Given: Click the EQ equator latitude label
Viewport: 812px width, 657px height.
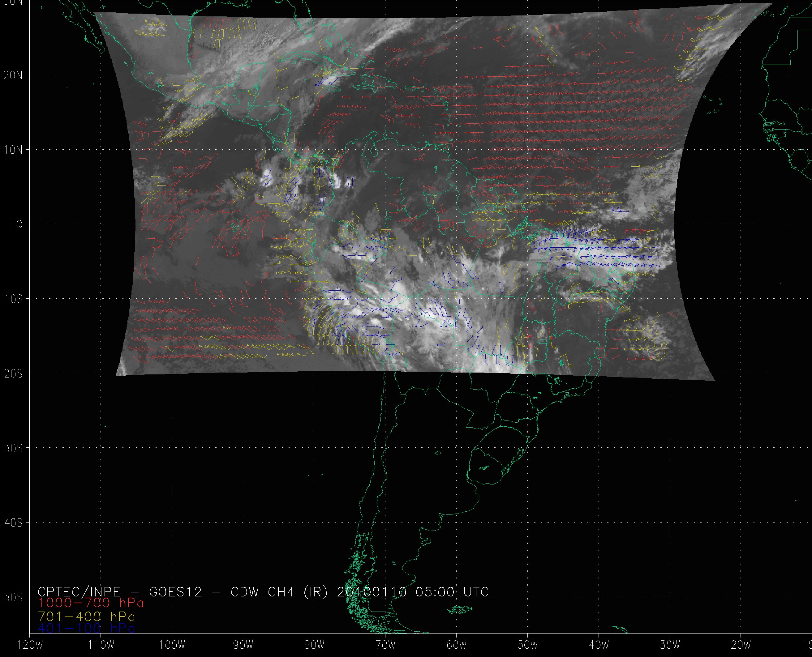Looking at the screenshot, I should (x=16, y=225).
